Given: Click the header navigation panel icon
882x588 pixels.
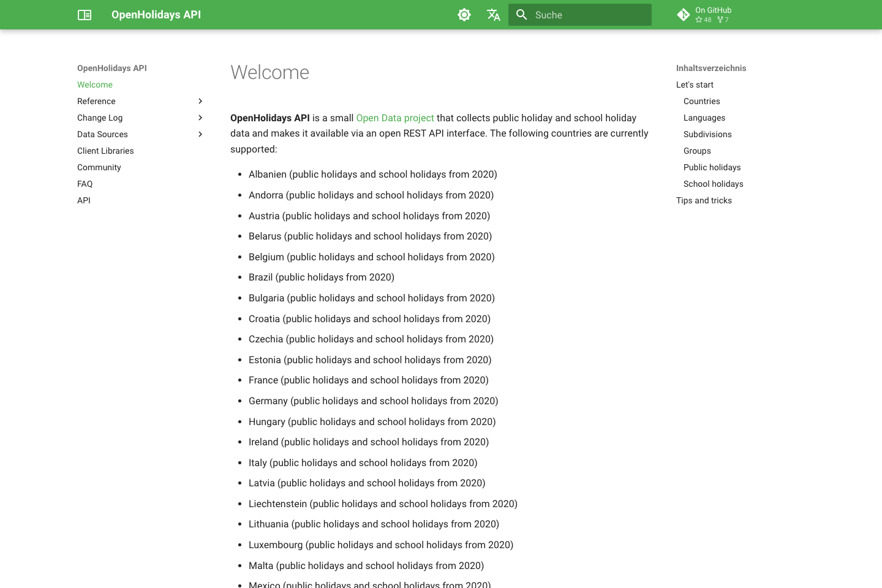Looking at the screenshot, I should pyautogui.click(x=84, y=15).
